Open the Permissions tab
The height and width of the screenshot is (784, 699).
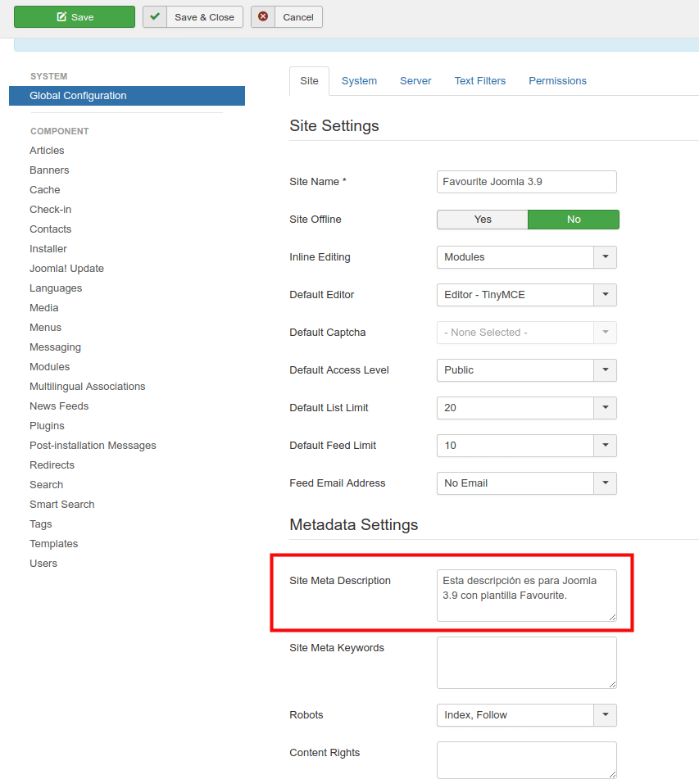(557, 81)
